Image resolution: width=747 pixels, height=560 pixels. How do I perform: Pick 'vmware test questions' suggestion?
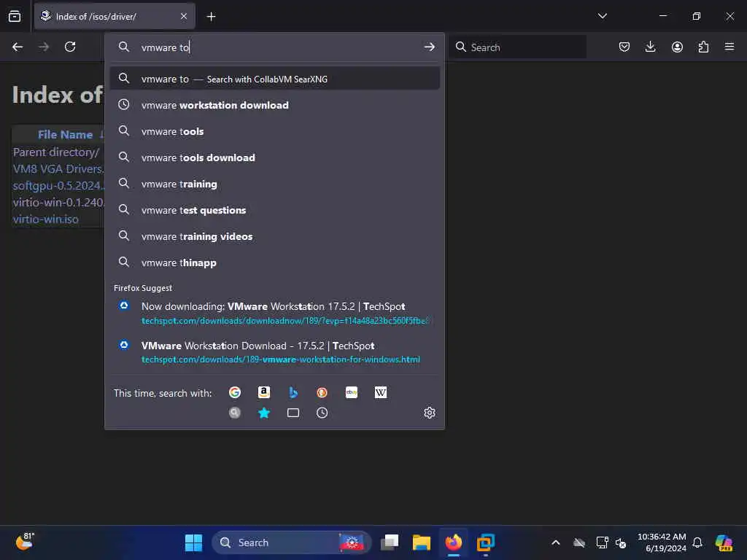point(275,209)
